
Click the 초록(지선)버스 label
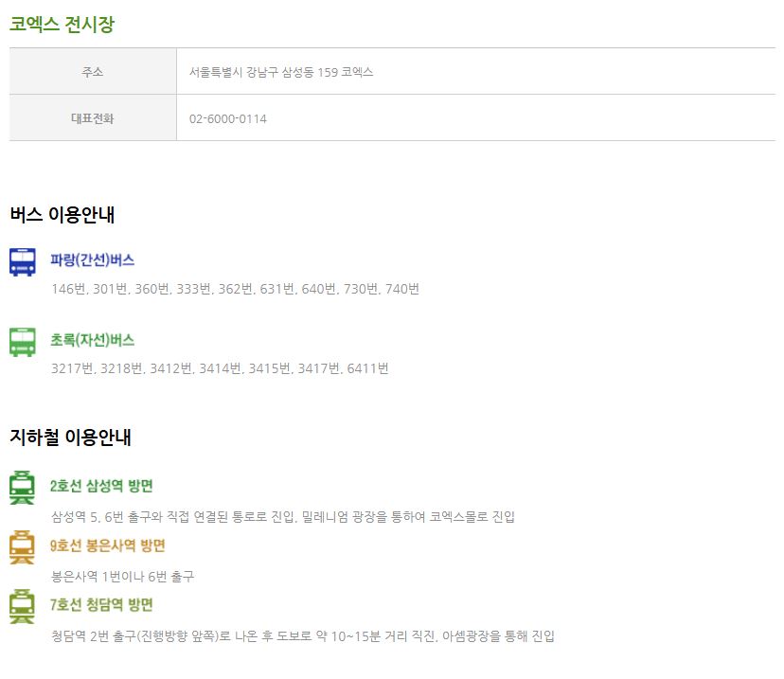[x=92, y=340]
